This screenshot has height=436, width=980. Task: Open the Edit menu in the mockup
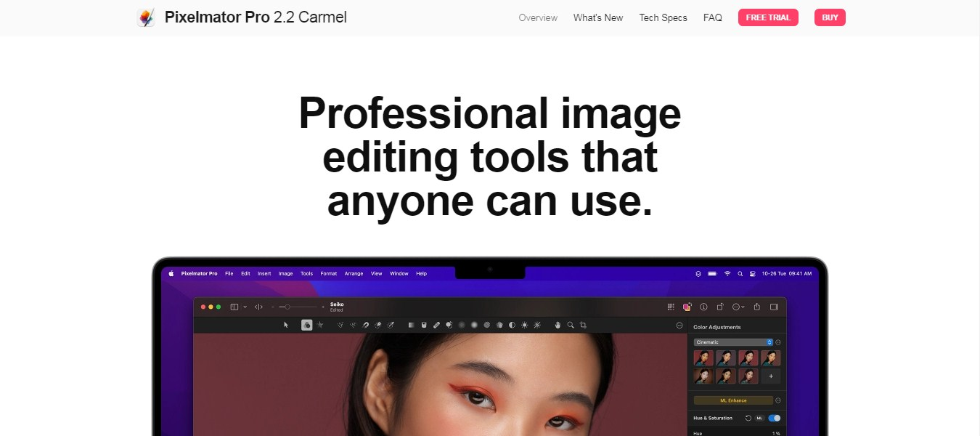point(245,274)
